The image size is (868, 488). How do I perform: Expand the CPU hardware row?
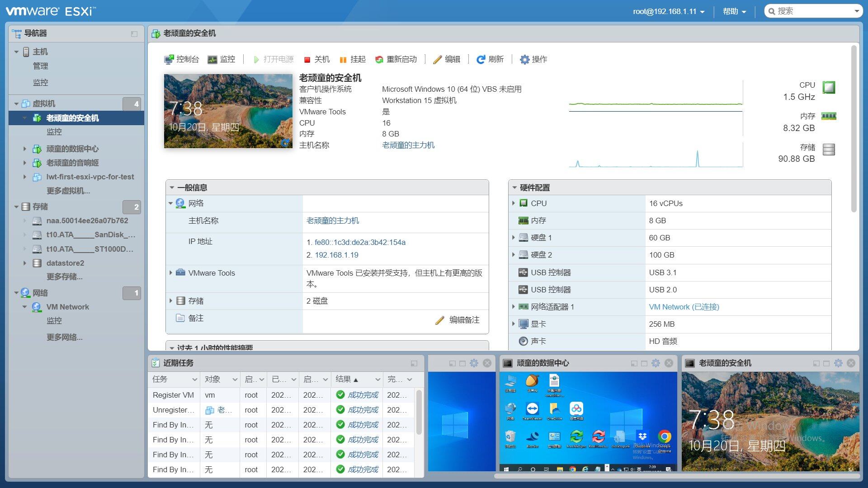click(514, 203)
